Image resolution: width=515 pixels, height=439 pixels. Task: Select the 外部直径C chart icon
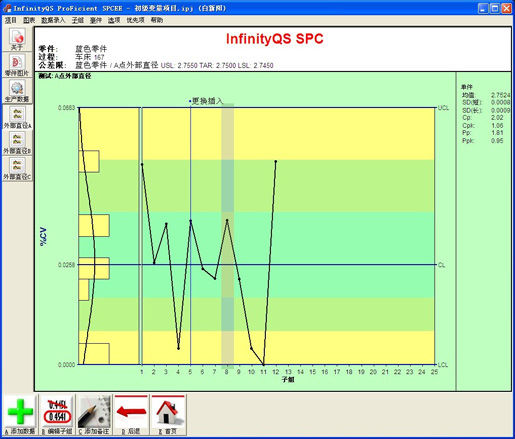point(17,169)
